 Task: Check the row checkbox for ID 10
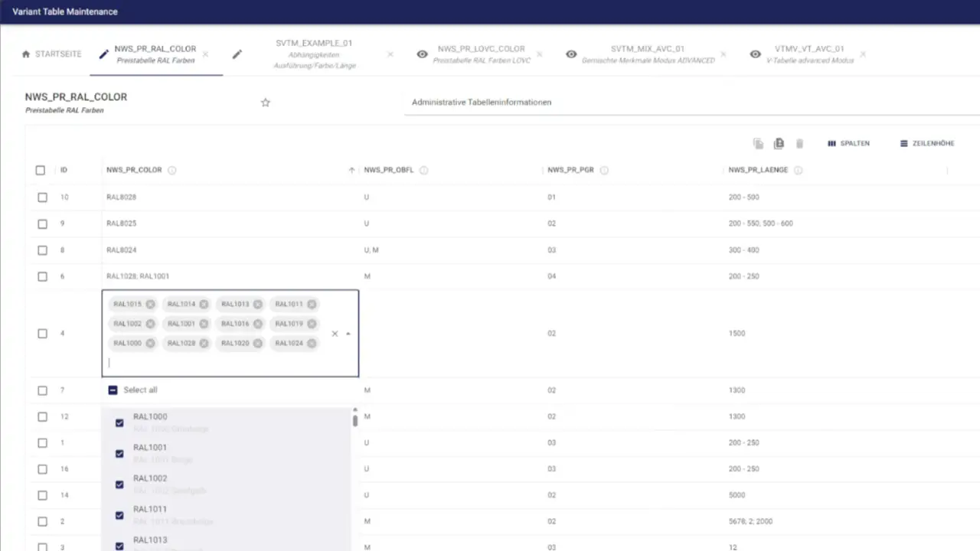[42, 197]
